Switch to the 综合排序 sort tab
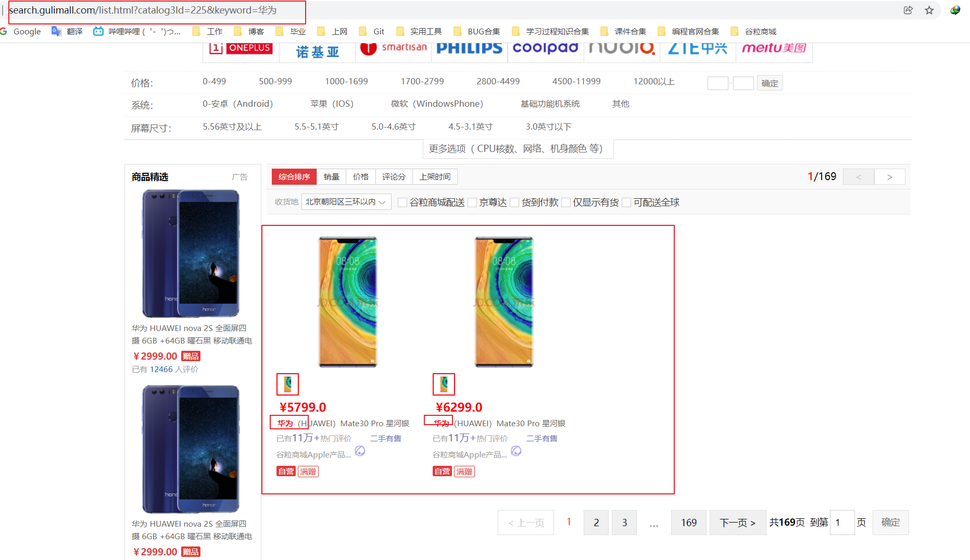Viewport: 970px width, 560px height. 294,177
